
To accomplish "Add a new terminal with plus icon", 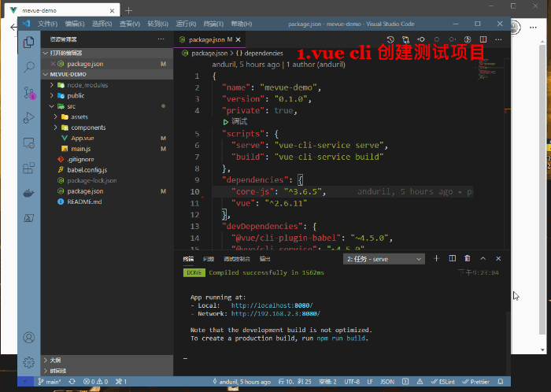I will (436, 258).
